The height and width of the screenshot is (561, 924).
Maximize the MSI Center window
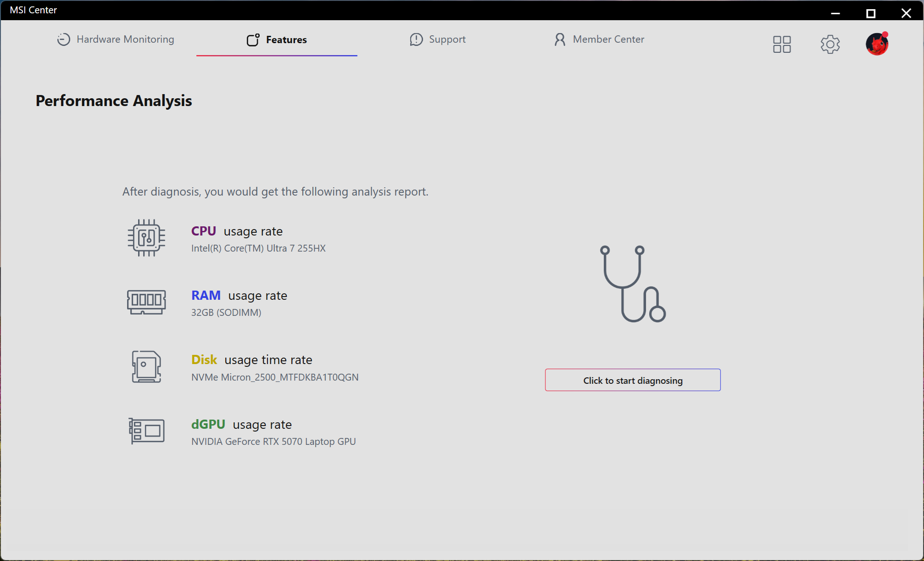click(x=870, y=13)
